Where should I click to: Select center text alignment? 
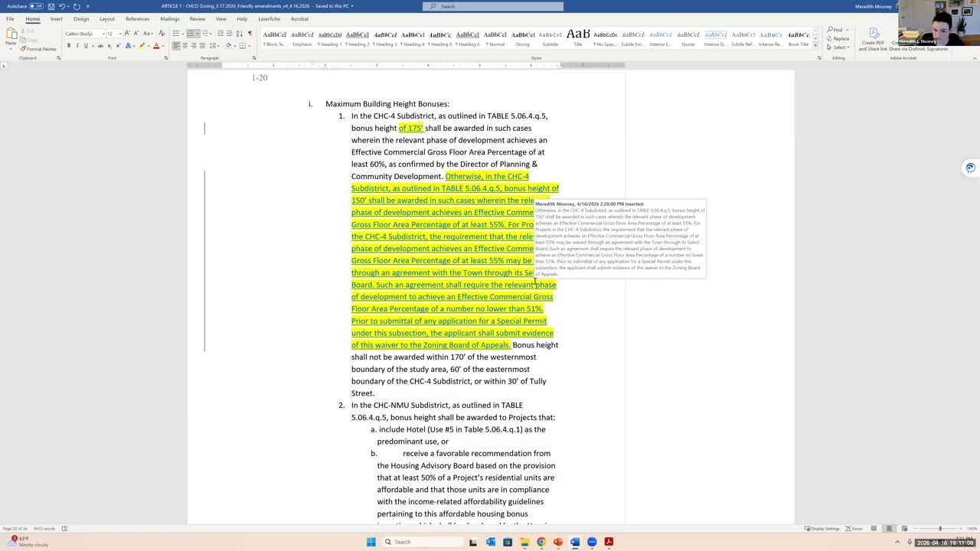185,46
